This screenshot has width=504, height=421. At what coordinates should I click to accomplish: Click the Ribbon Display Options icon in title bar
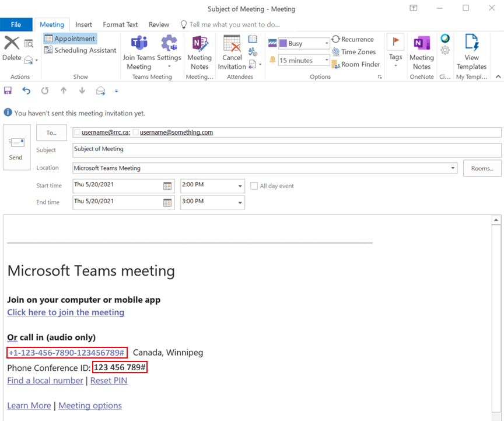414,8
